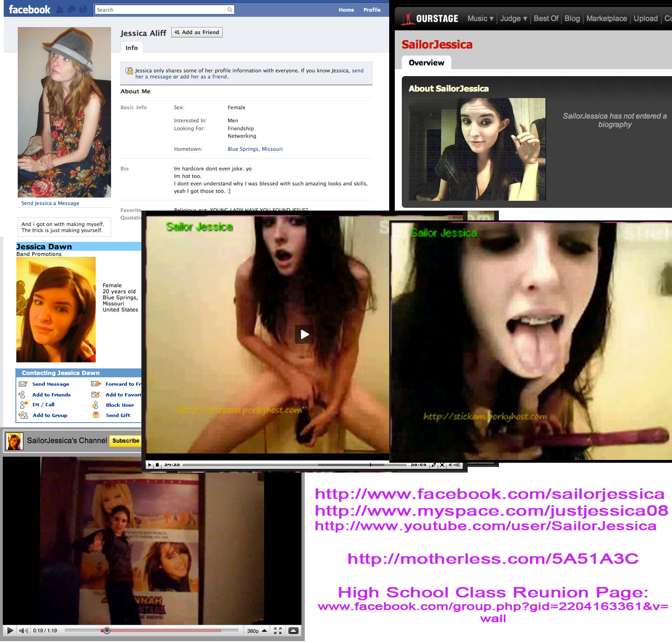Open the Best Of menu item

546,18
